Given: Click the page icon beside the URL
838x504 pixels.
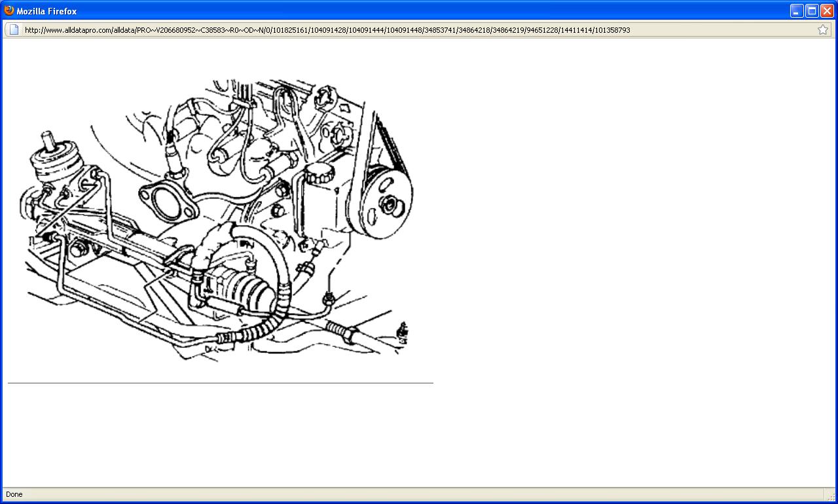Looking at the screenshot, I should (x=13, y=29).
